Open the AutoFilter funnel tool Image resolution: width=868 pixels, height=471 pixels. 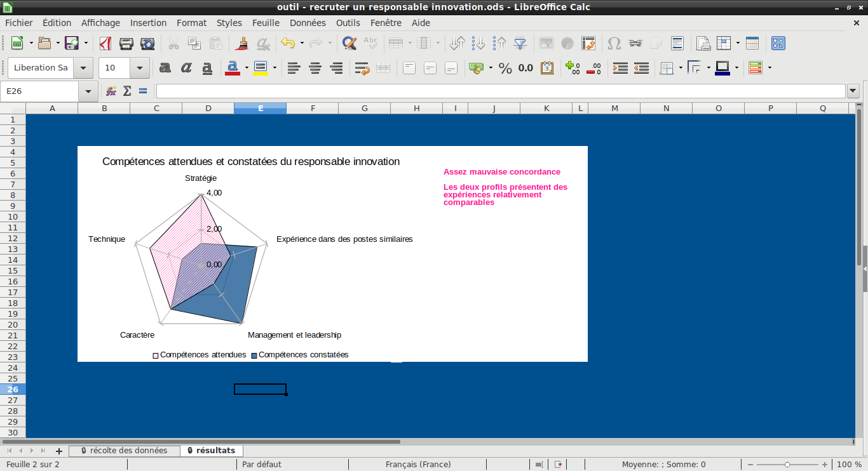(520, 43)
